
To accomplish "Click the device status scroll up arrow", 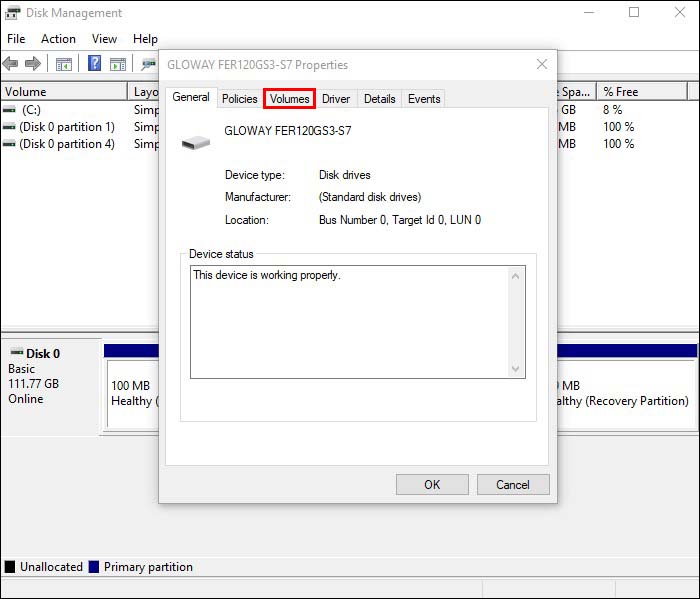I will [516, 276].
